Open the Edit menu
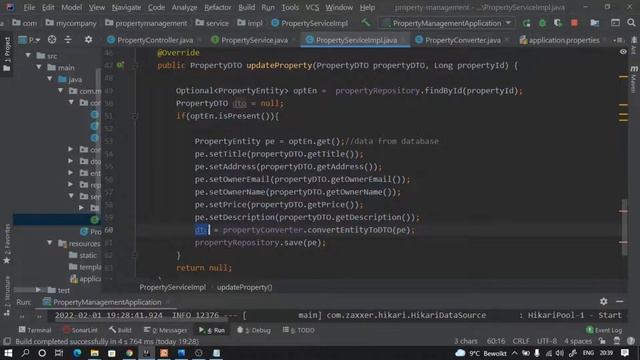 [x=48, y=7]
